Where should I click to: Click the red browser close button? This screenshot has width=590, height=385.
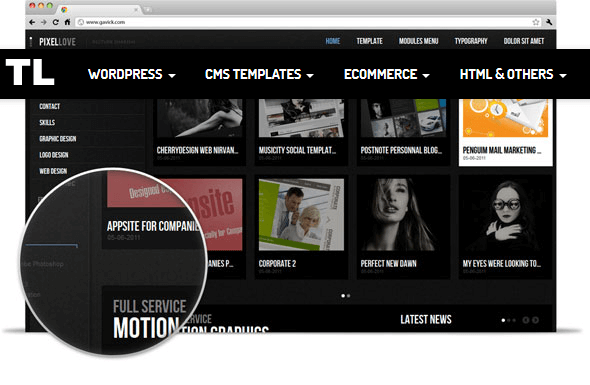(32, 6)
